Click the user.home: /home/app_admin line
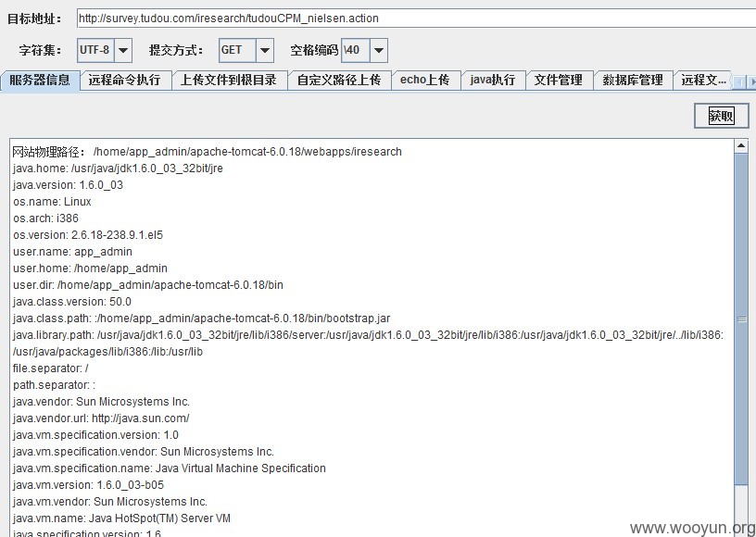 pyautogui.click(x=90, y=268)
